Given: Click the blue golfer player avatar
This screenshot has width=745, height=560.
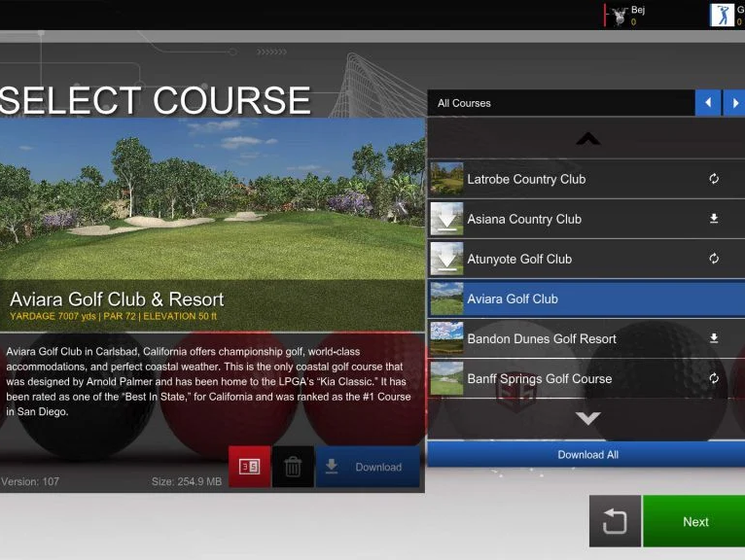Looking at the screenshot, I should [x=722, y=15].
